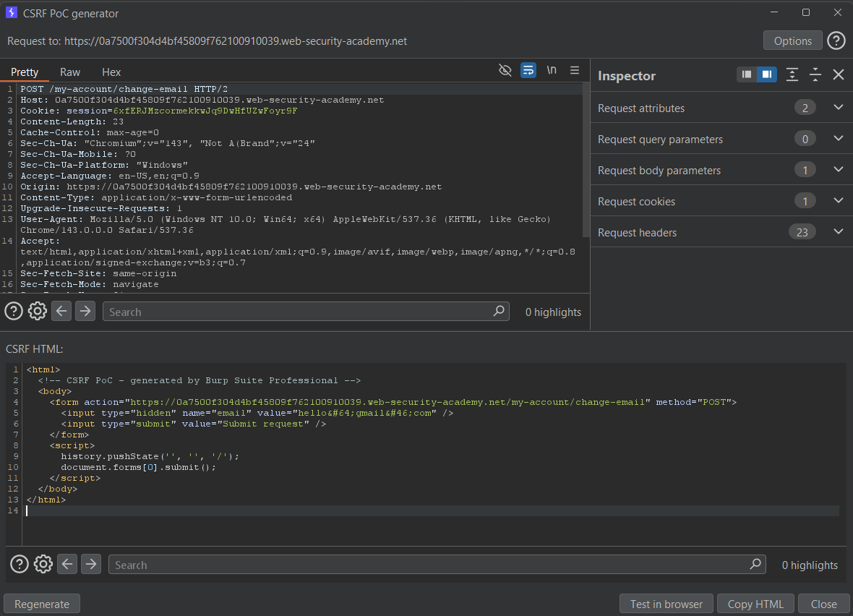The width and height of the screenshot is (853, 616).
Task: Open the Options button
Action: [792, 40]
